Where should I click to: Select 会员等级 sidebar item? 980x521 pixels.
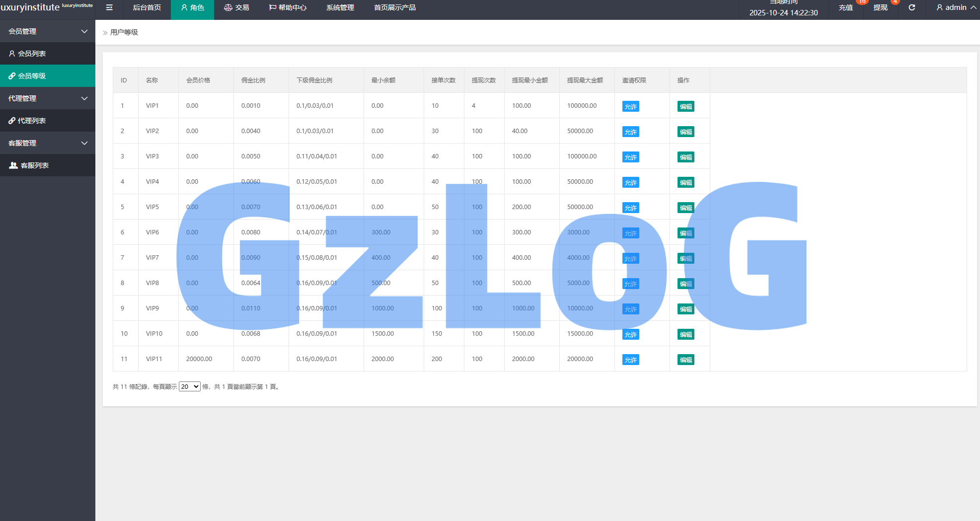coord(32,76)
